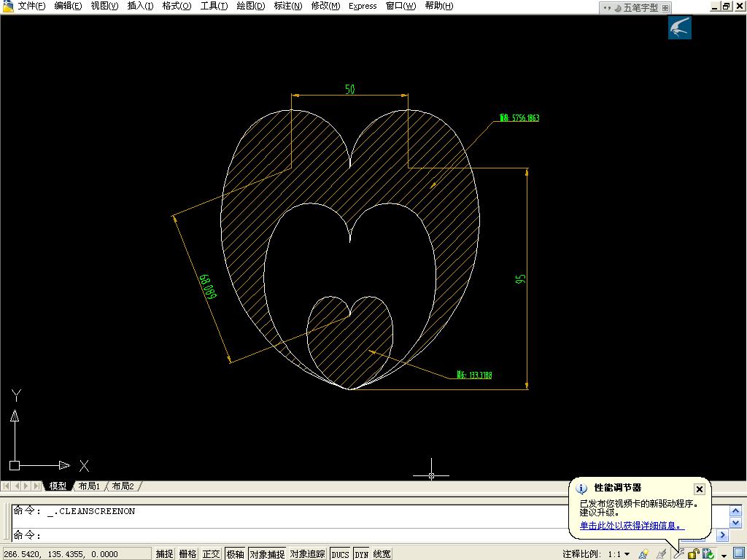Screen dimensions: 747x560
Task: Open the 绘图(D) menu
Action: [x=251, y=6]
